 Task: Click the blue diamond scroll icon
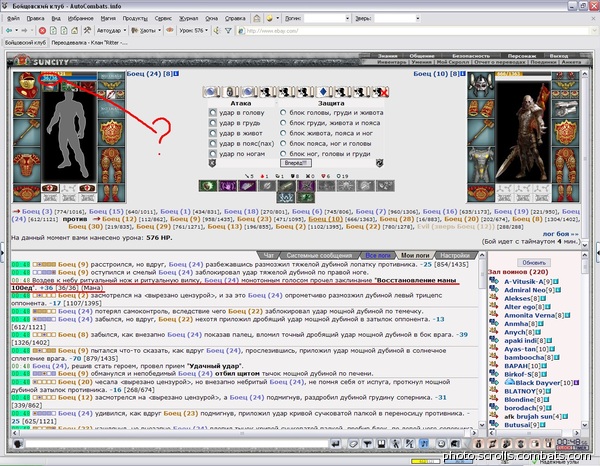pos(323,92)
